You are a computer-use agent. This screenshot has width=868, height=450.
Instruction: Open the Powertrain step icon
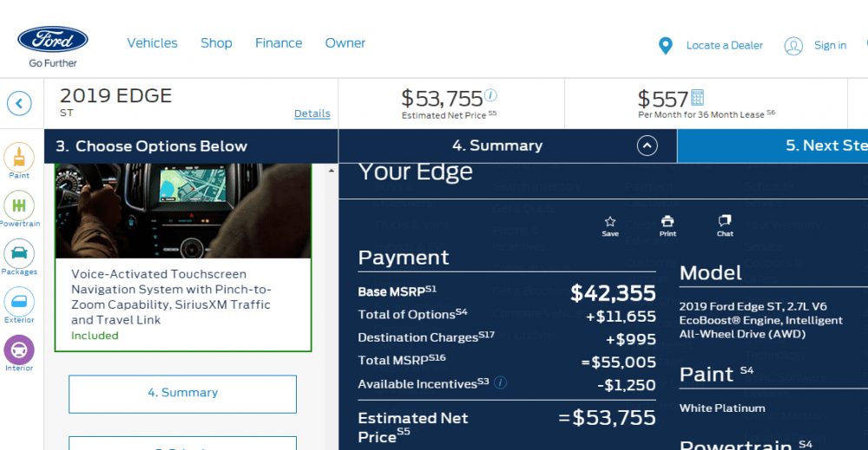19,205
